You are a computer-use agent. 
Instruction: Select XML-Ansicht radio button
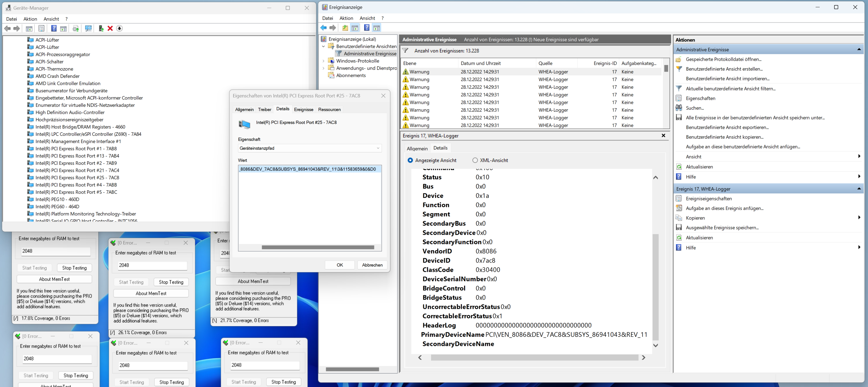pos(475,160)
